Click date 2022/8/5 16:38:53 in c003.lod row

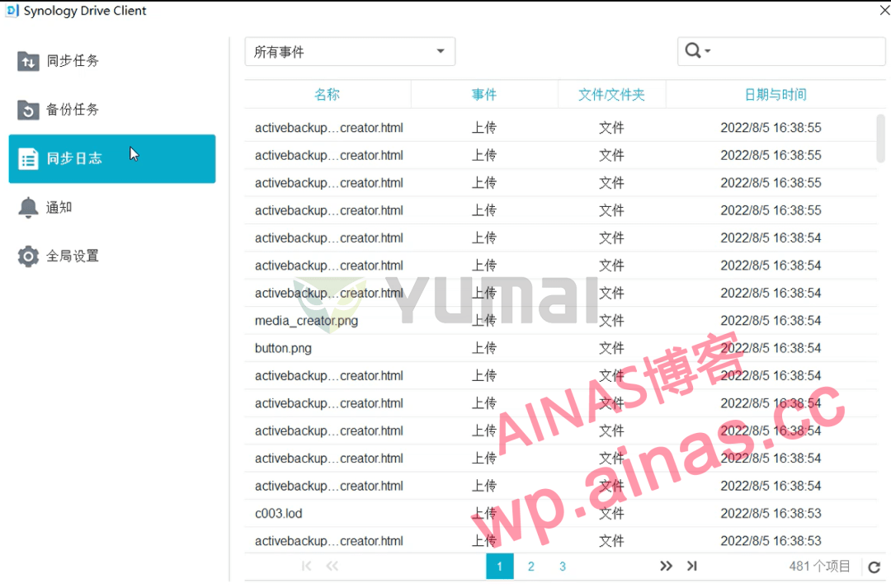coord(771,514)
